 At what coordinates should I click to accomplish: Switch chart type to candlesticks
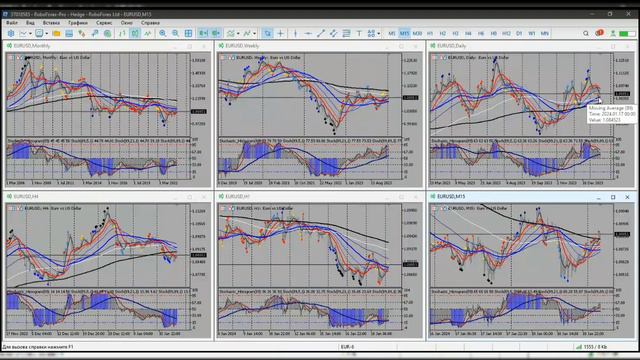click(135, 33)
